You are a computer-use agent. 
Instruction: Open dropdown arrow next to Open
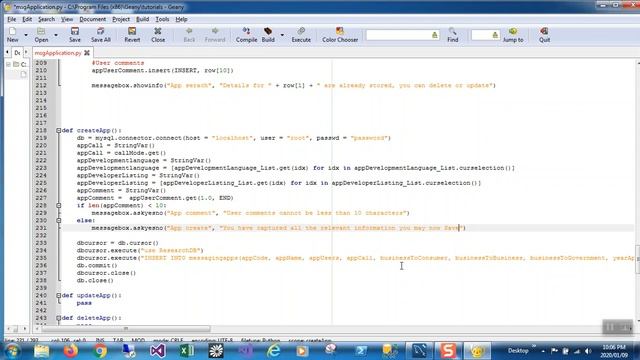point(56,35)
